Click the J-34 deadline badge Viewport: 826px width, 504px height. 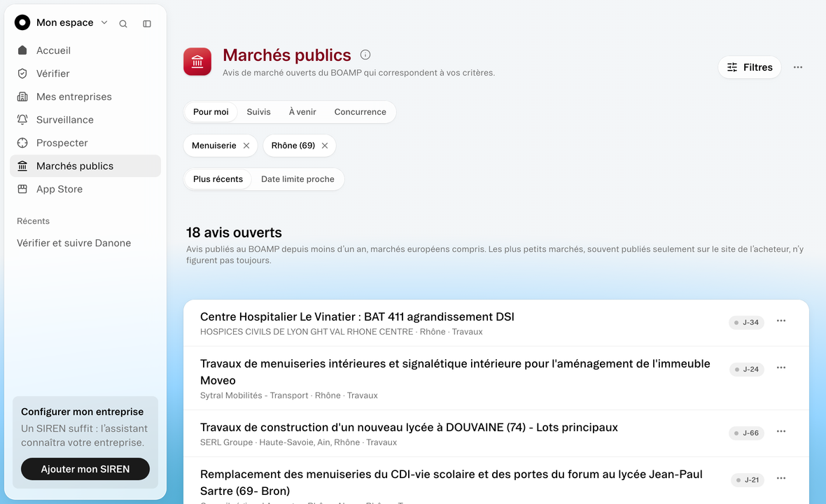[x=746, y=322]
